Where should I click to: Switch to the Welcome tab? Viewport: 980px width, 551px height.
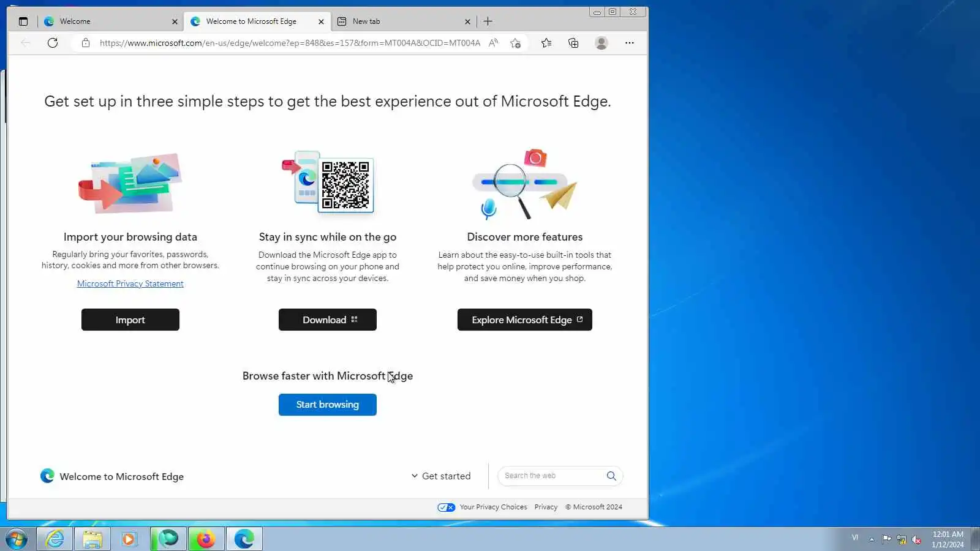110,21
